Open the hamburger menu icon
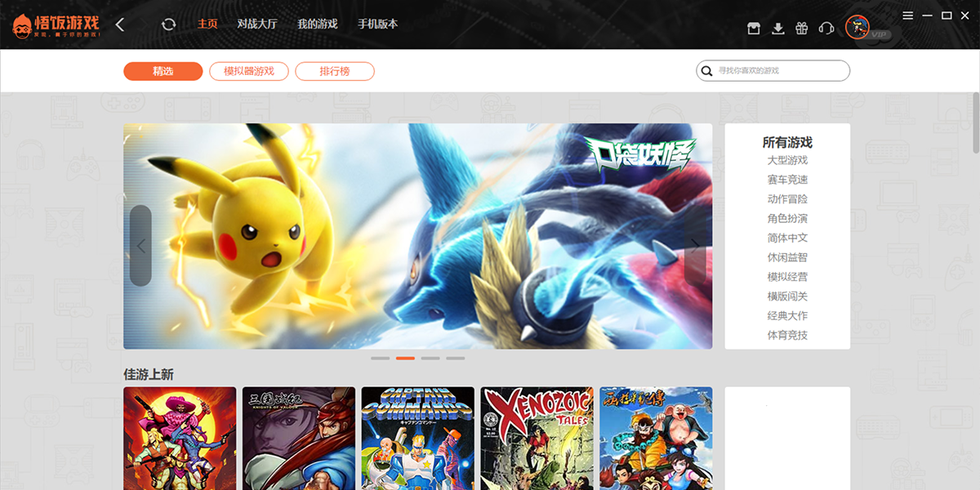The width and height of the screenshot is (980, 490). point(908,16)
